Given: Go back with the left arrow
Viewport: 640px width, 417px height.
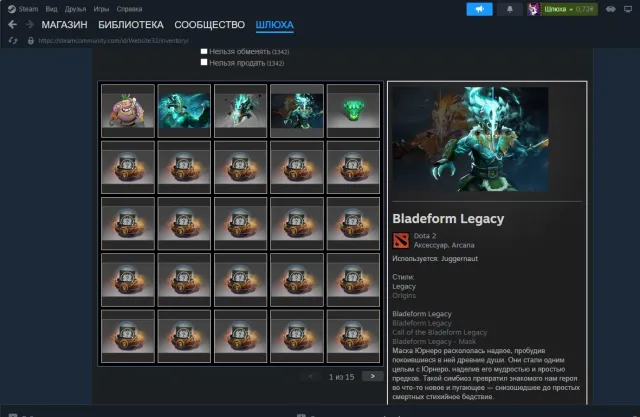Looking at the screenshot, I should pos(13,24).
